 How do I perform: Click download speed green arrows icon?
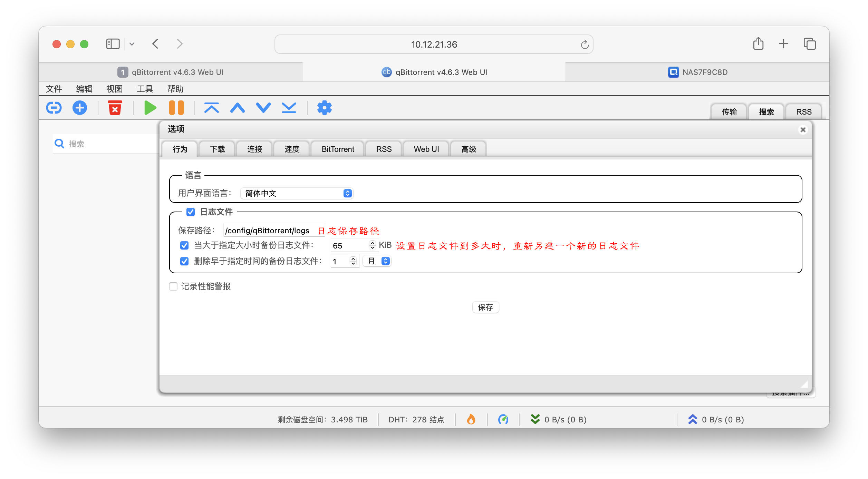click(535, 419)
